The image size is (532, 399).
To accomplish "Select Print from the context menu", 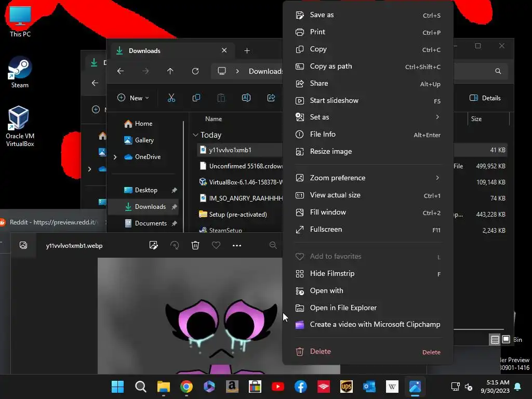I will coord(368,32).
